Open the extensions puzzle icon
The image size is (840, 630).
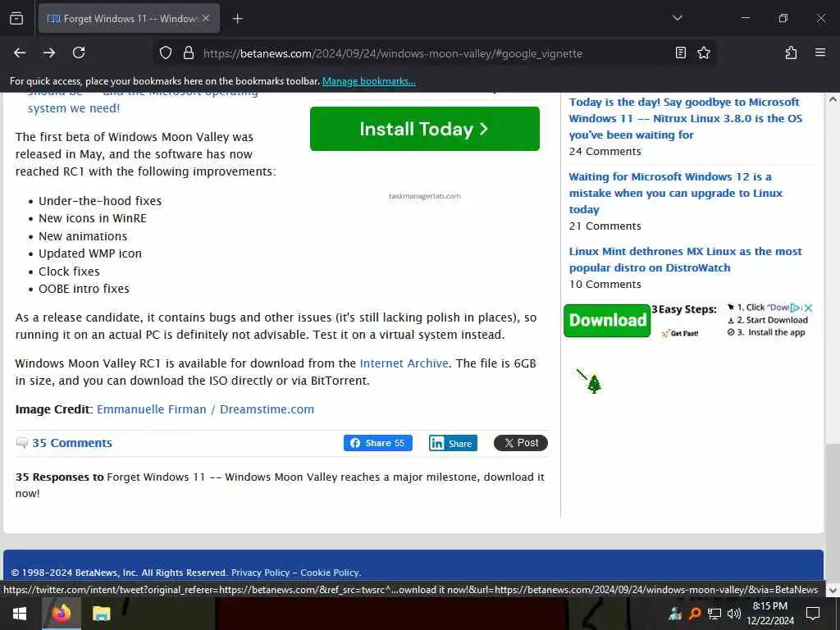click(x=791, y=52)
